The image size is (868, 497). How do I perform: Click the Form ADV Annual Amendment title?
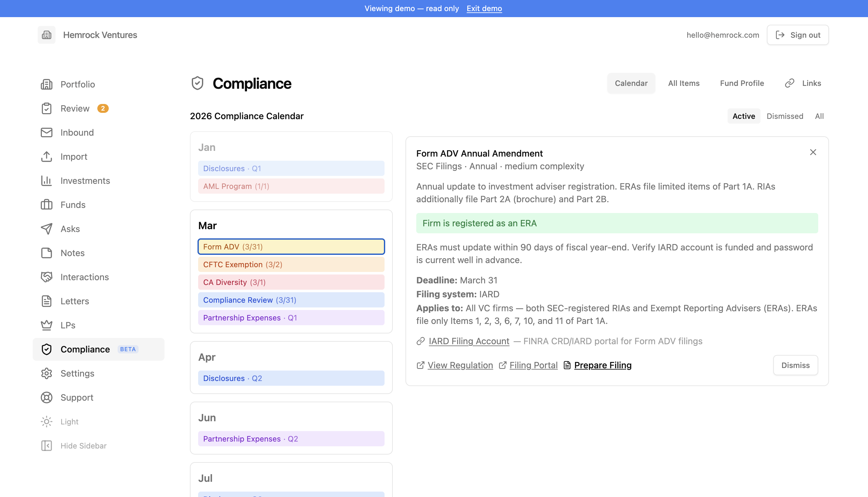[x=479, y=153]
